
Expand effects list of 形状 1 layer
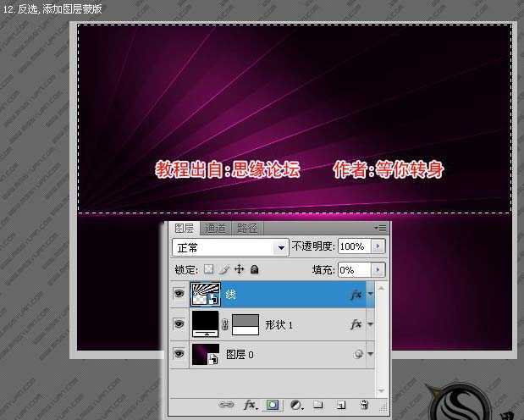click(x=370, y=324)
